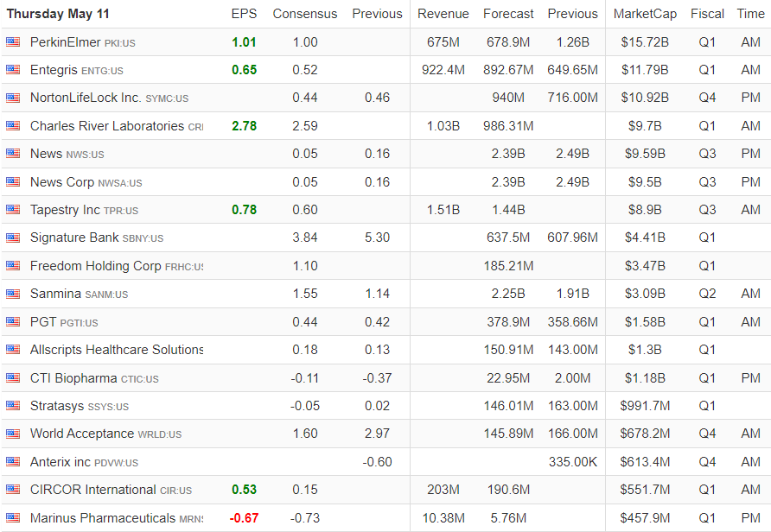Select Anterix previous revenue 335.00K
Screen dimensions: 771x532
[x=573, y=462]
